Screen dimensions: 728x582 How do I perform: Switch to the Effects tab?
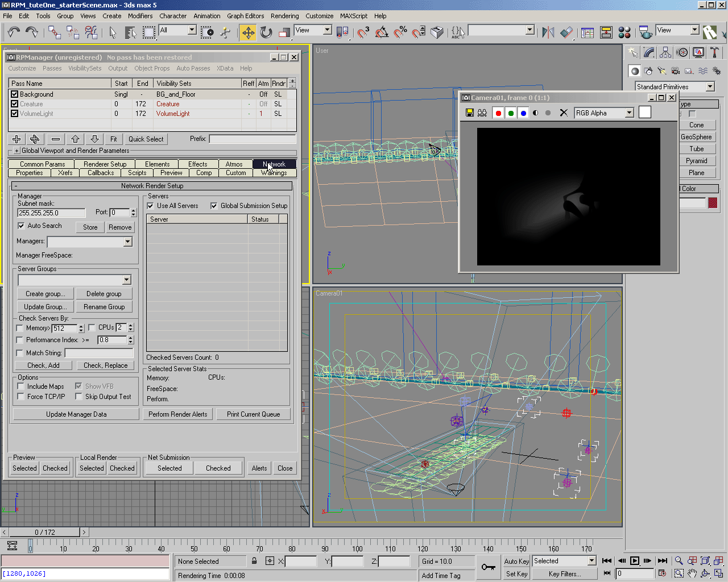click(197, 164)
